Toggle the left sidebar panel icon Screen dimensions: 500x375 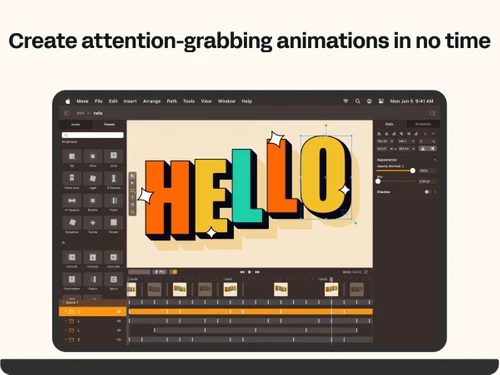point(67,113)
